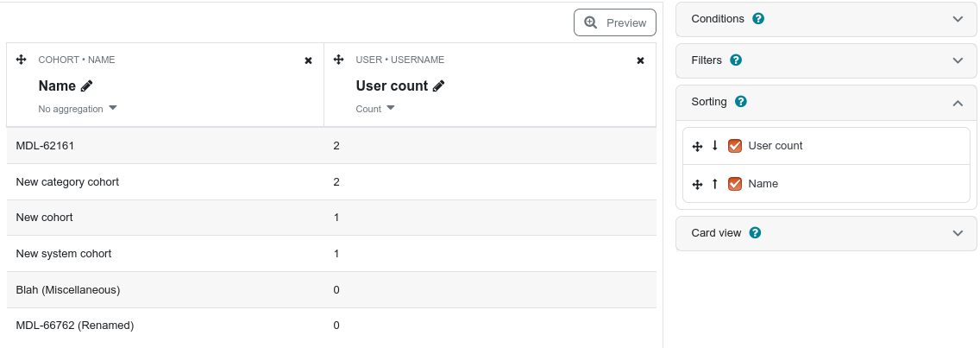
Task: Open help for Conditions
Action: 758,19
